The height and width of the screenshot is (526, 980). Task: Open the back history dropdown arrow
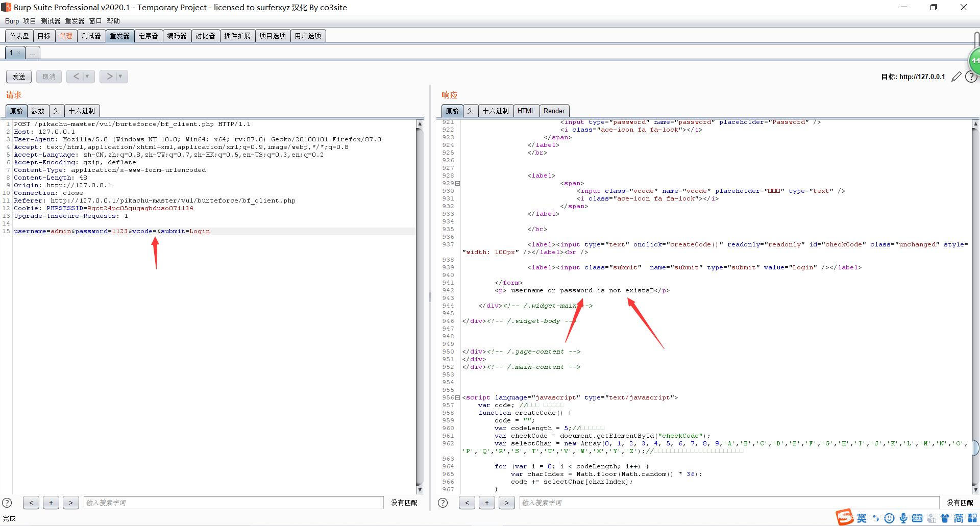88,77
